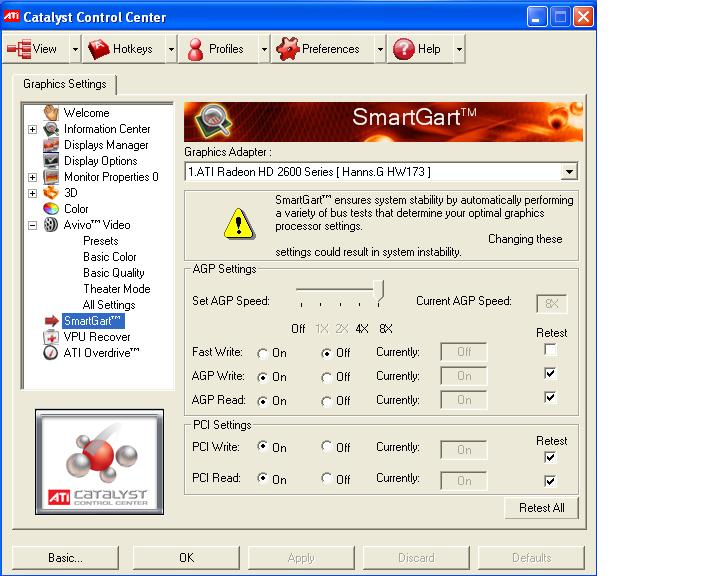
Task: Switch to Basic view
Action: pyautogui.click(x=65, y=558)
